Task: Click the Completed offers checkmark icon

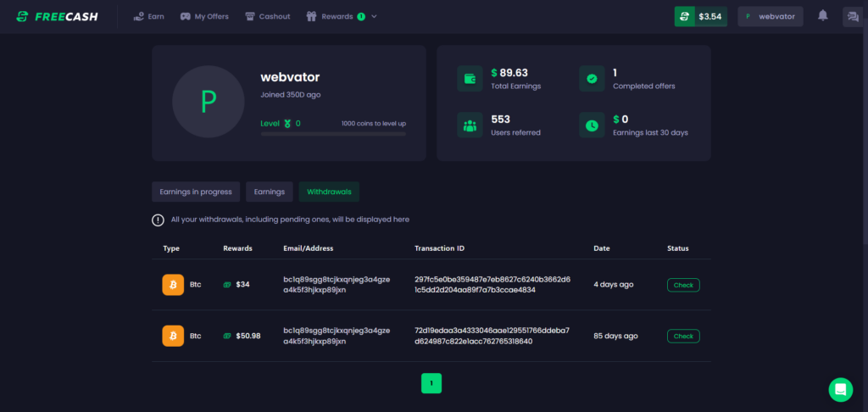Action: click(x=592, y=79)
